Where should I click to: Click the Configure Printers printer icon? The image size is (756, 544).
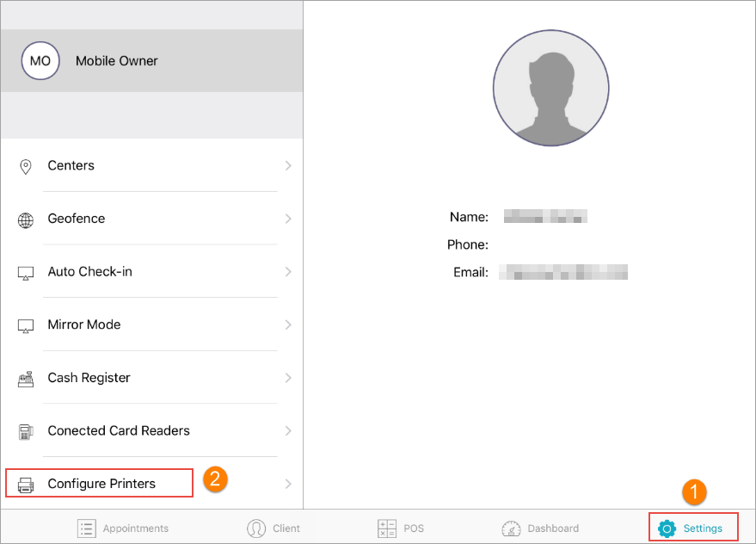coord(26,485)
